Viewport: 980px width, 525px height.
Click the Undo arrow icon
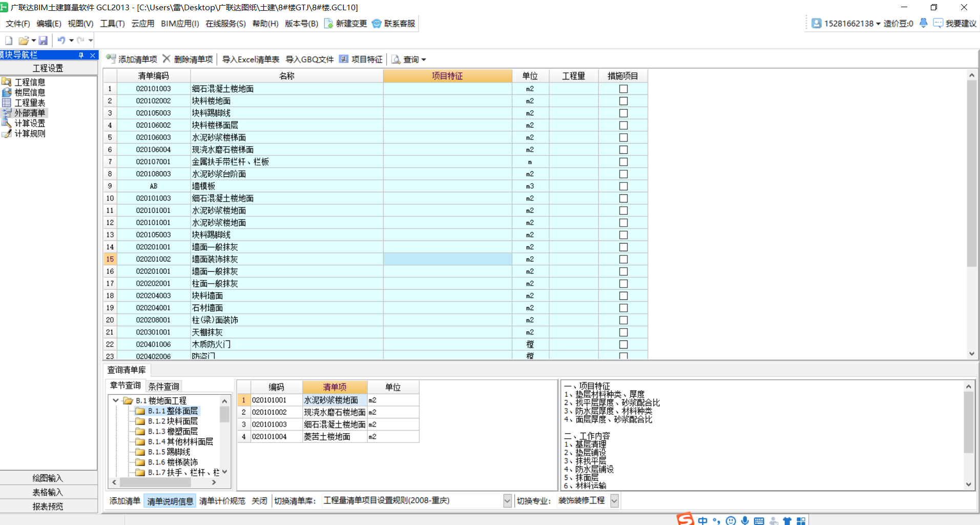click(x=61, y=40)
